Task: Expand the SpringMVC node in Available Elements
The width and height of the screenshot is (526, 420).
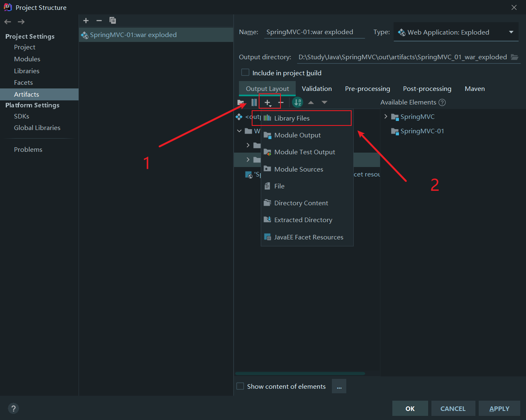Action: (386, 117)
